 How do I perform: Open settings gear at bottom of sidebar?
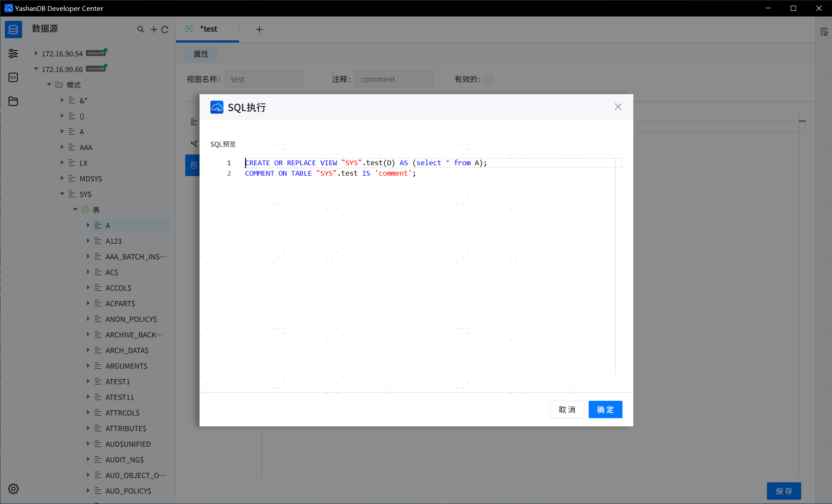coord(13,489)
